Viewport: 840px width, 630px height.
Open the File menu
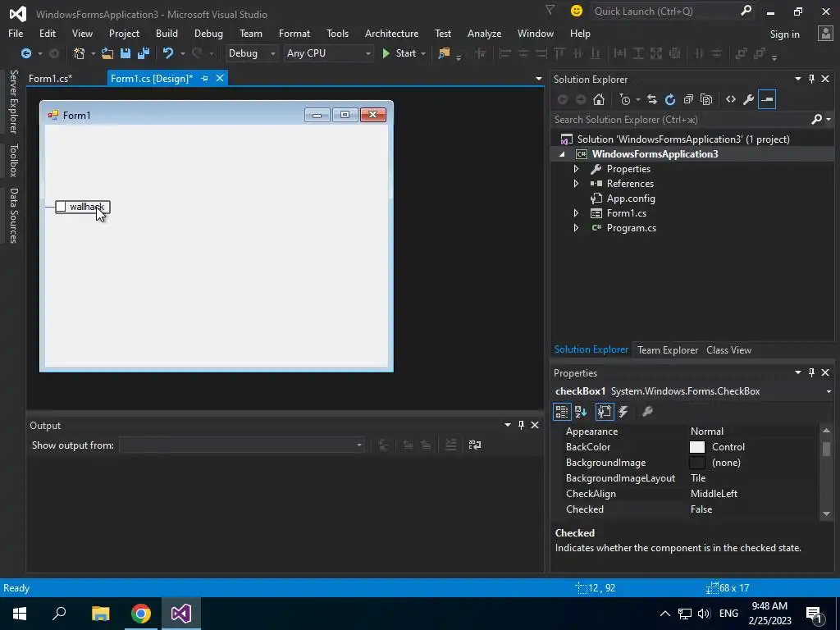click(x=16, y=34)
